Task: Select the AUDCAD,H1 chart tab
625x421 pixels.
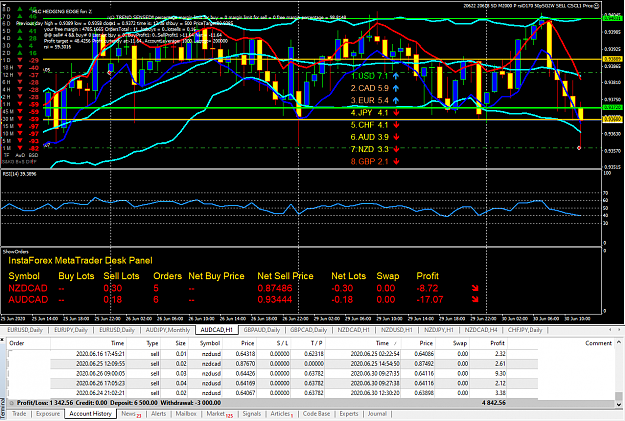Action: click(216, 330)
